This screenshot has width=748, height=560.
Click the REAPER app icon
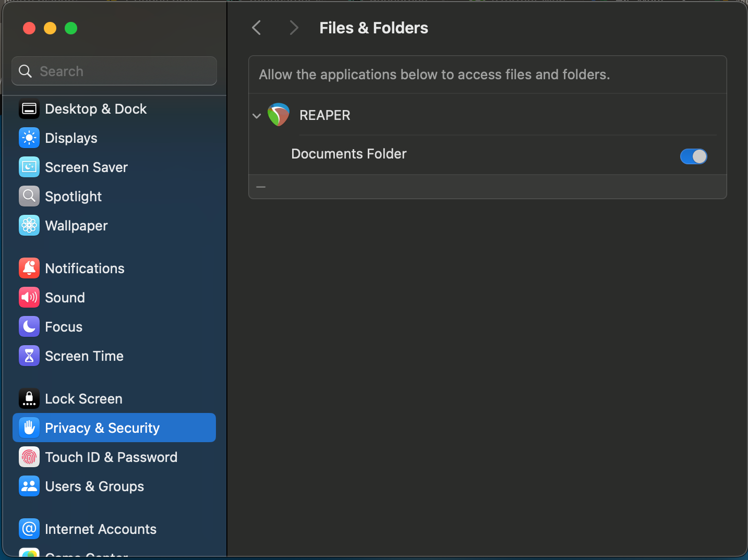(279, 115)
